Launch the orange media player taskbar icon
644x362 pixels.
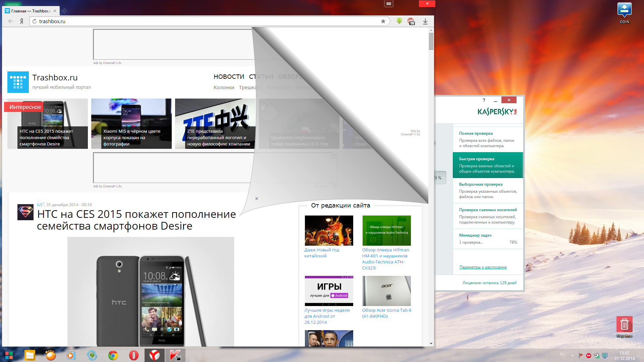coord(51,355)
